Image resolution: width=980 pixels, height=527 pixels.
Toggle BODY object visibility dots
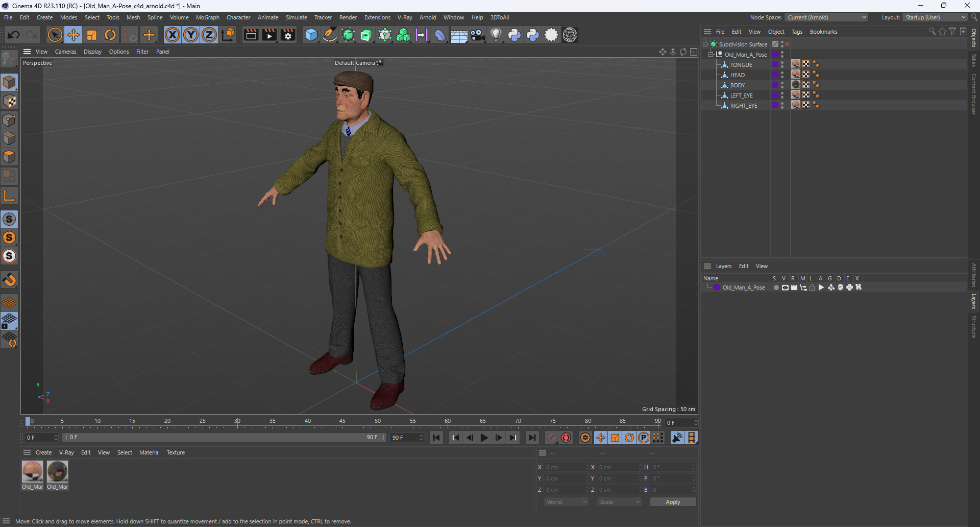(x=782, y=85)
